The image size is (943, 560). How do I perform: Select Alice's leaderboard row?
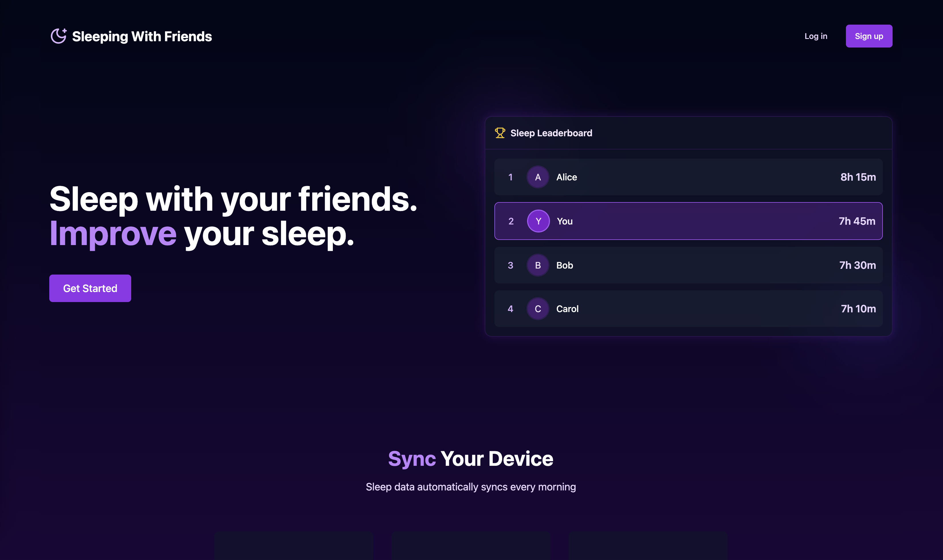tap(688, 177)
